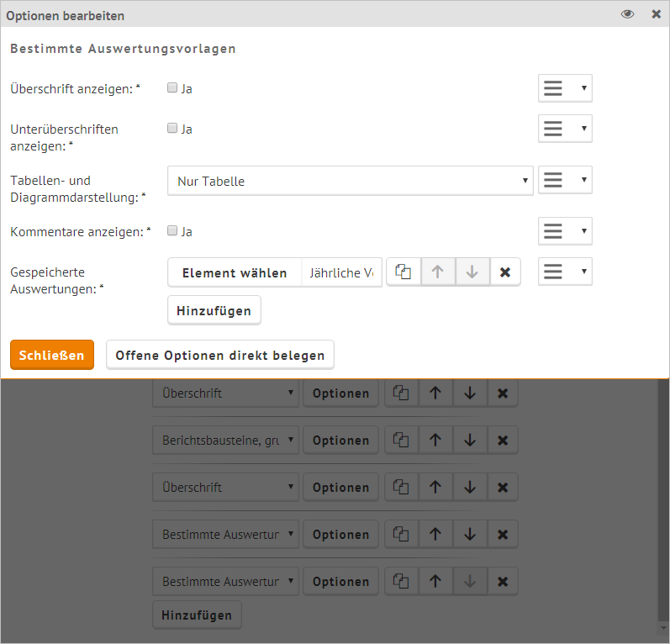Click the bottom Hinzufügen button in background list
670x644 pixels.
[197, 615]
